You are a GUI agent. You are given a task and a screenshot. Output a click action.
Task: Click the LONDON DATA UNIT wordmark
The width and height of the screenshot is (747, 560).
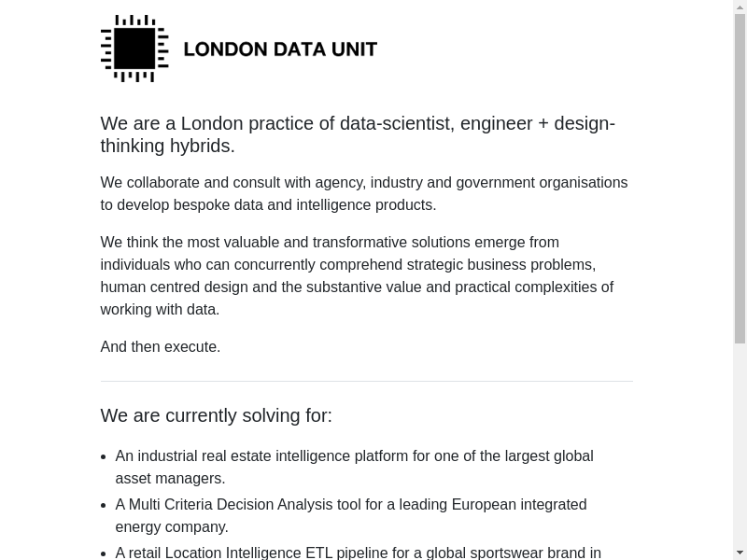pyautogui.click(x=280, y=49)
